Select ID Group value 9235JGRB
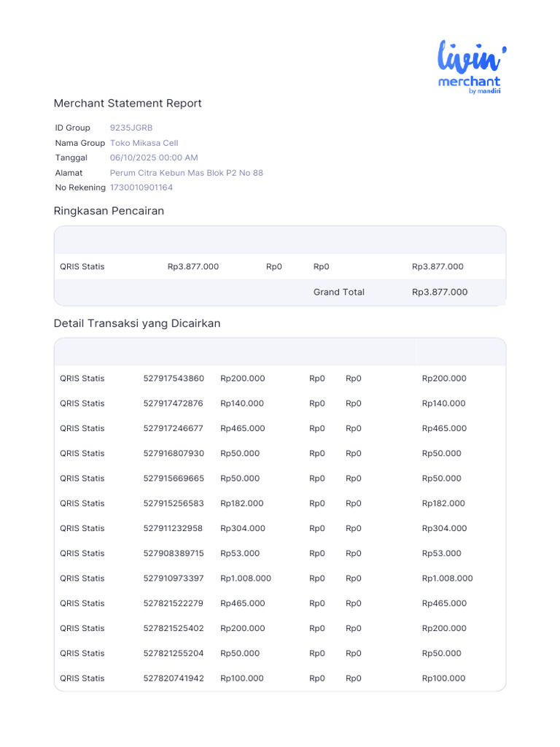The width and height of the screenshot is (560, 747). (131, 128)
